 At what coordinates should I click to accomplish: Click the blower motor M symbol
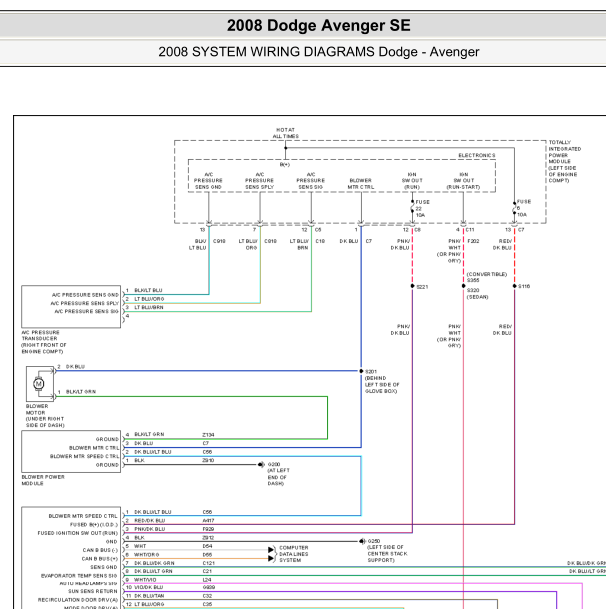[x=38, y=384]
